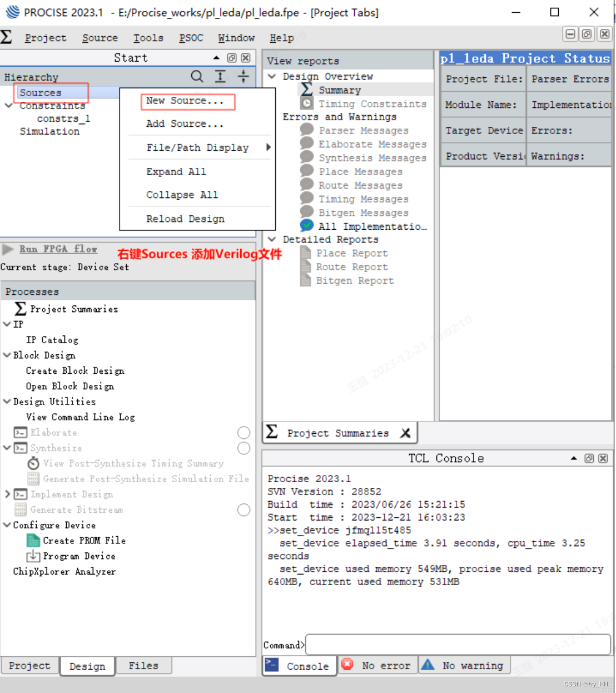Collapse the Design Overview section

272,76
